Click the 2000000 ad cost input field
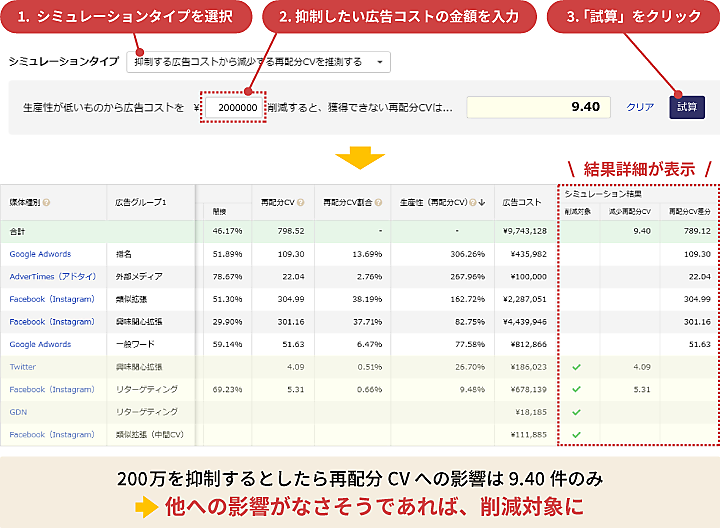 point(233,107)
